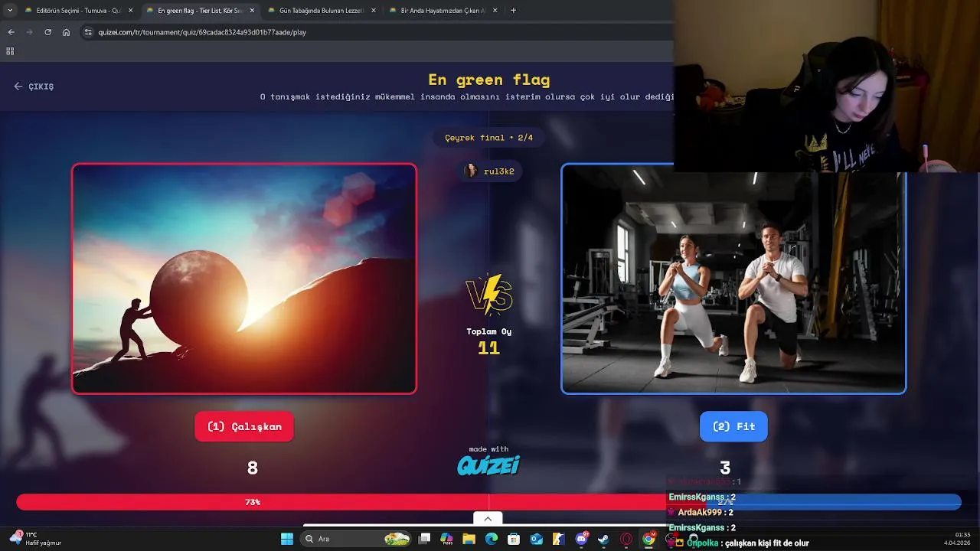Vote for option (2) Fit
This screenshot has width=980, height=551.
[x=733, y=426]
